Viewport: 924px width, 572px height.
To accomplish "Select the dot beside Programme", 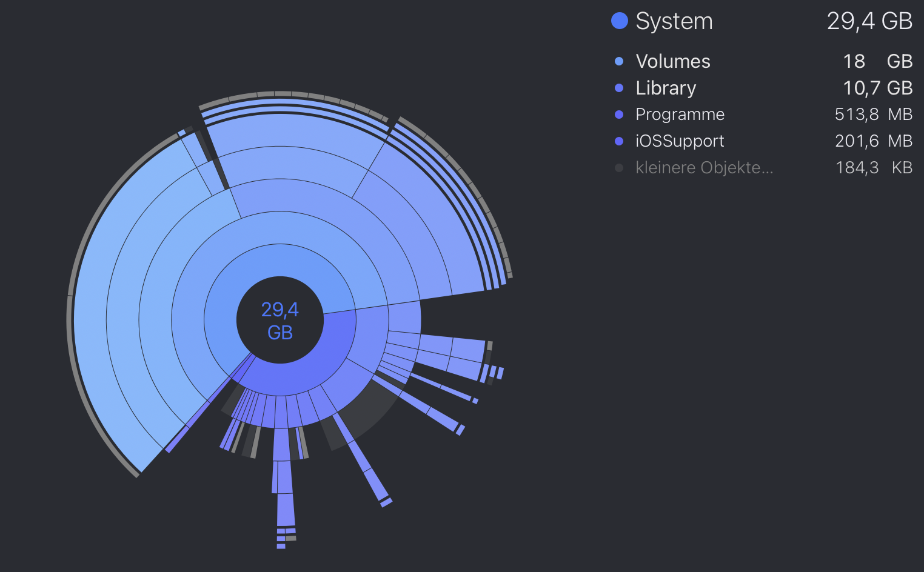I will pos(619,115).
